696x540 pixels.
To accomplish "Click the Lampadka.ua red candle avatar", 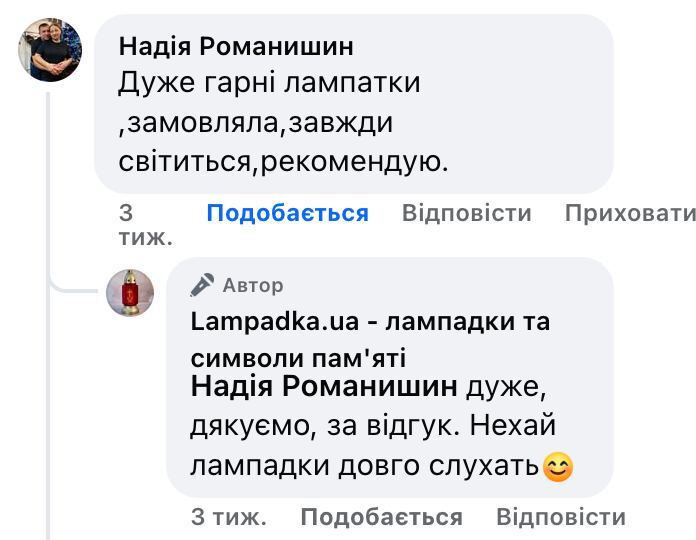I will tap(130, 293).
